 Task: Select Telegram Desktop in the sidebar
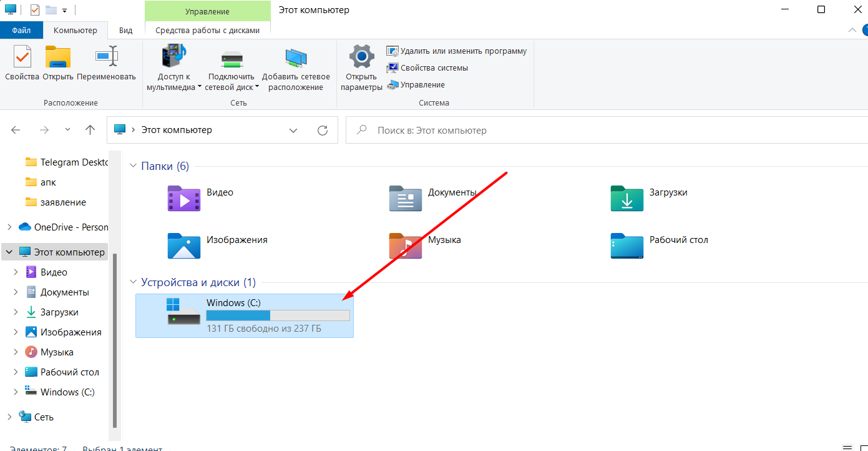pyautogui.click(x=66, y=162)
